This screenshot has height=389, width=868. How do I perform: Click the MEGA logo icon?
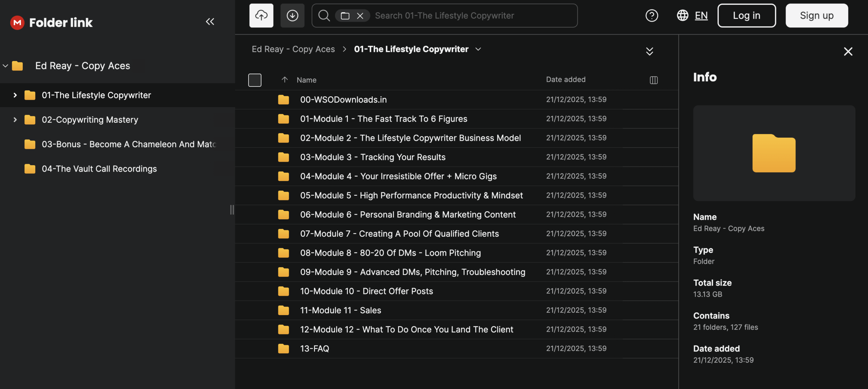17,23
